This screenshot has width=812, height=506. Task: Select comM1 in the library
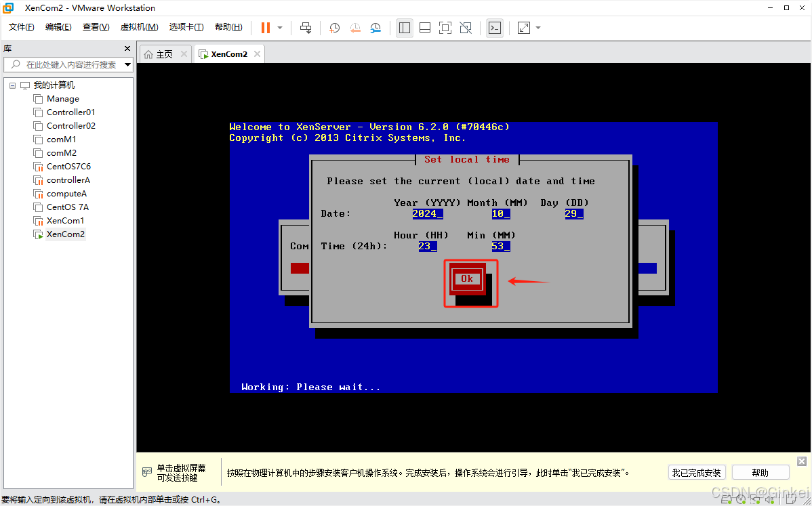tap(61, 139)
